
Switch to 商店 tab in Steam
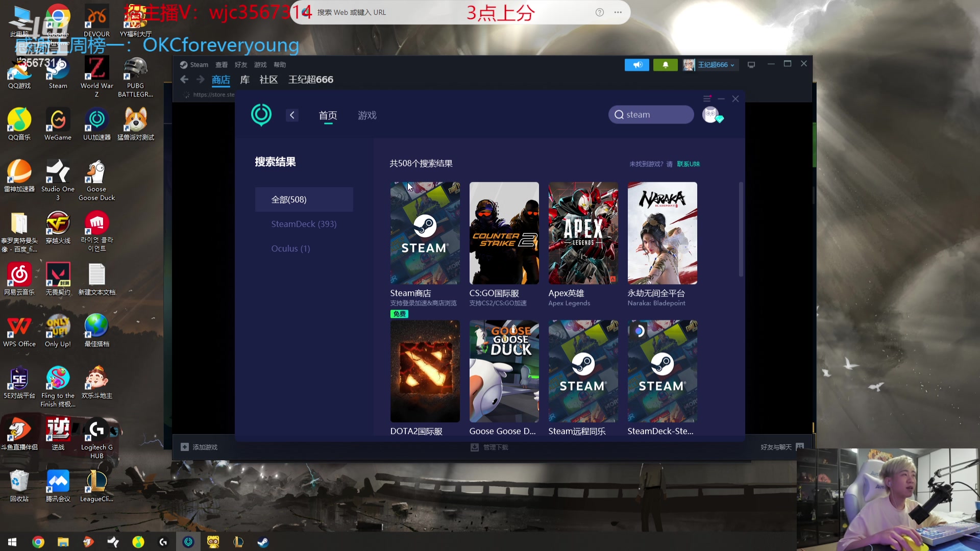221,80
